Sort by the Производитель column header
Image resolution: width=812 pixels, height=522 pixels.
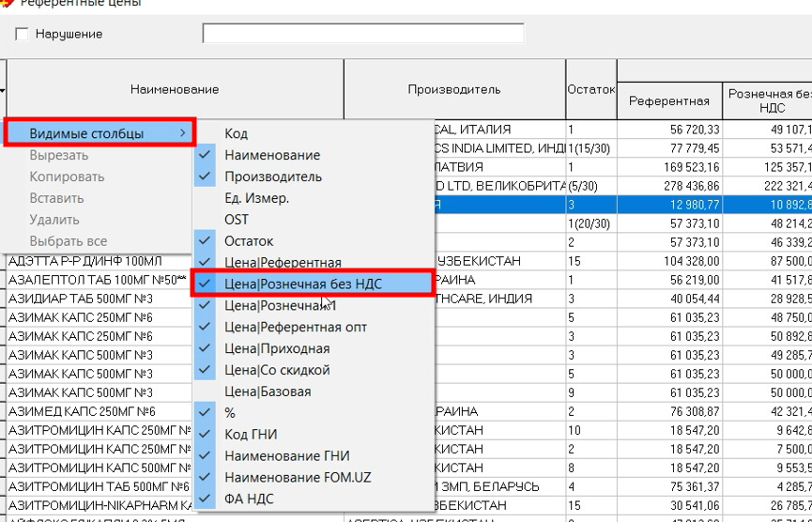[454, 89]
